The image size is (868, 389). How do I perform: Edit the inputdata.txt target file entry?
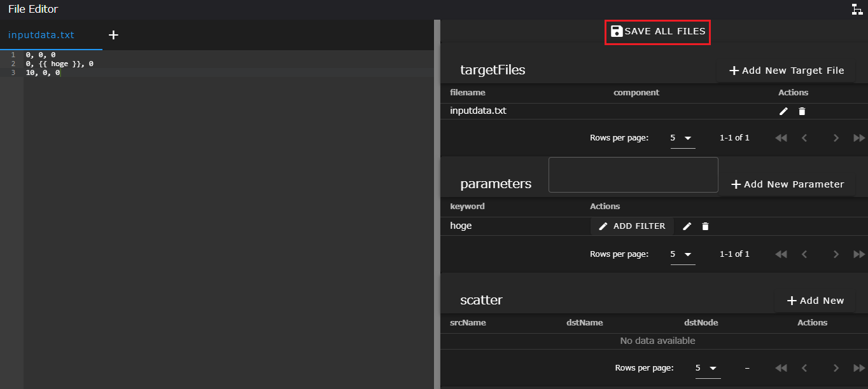[783, 111]
